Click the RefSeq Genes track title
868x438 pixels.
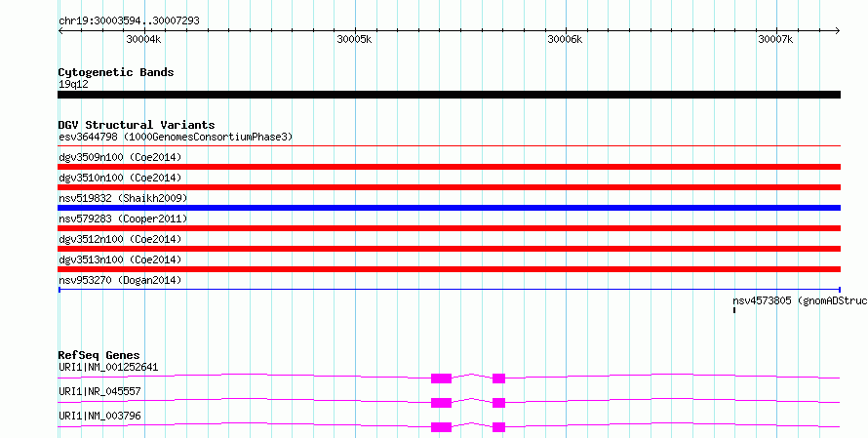tap(99, 355)
